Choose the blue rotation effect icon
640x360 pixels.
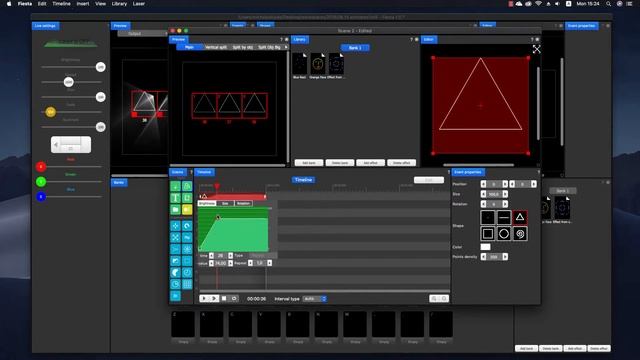[187, 226]
